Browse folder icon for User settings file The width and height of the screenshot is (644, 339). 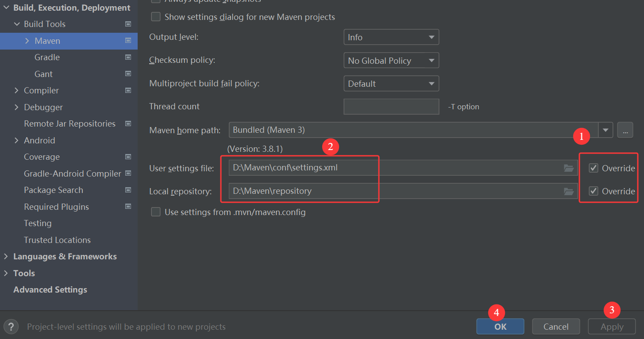coord(569,168)
